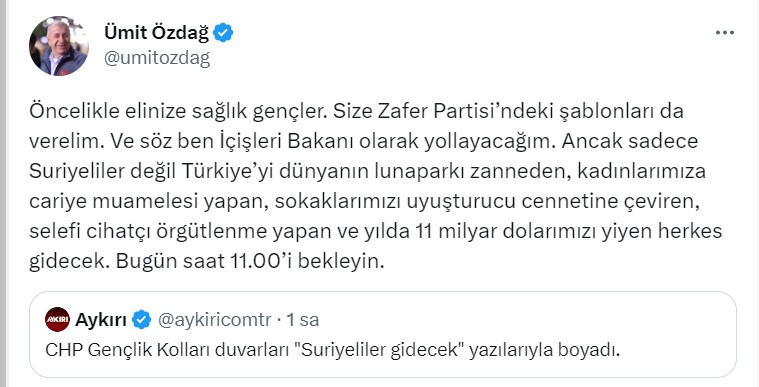Click the Ümit Özdağ display name

click(x=156, y=33)
